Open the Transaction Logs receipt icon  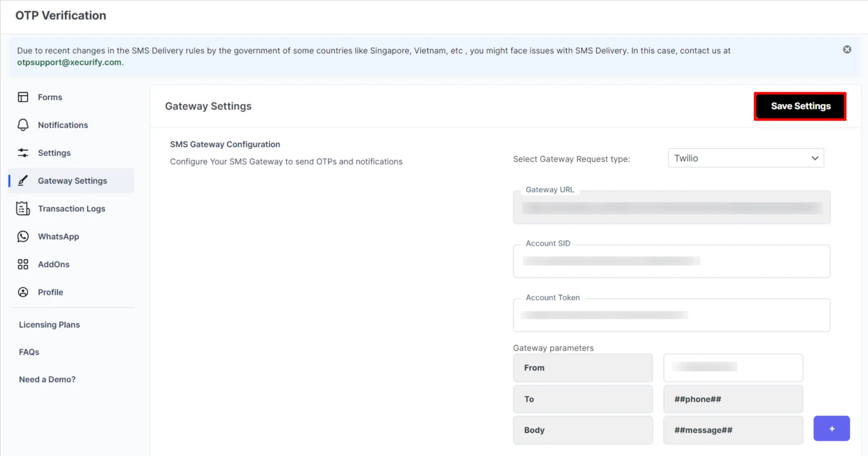[23, 208]
